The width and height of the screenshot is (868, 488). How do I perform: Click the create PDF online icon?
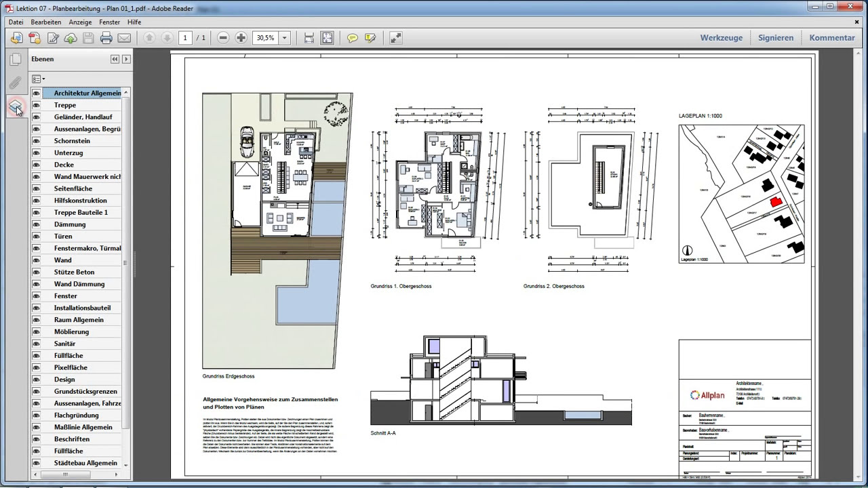[x=35, y=38]
